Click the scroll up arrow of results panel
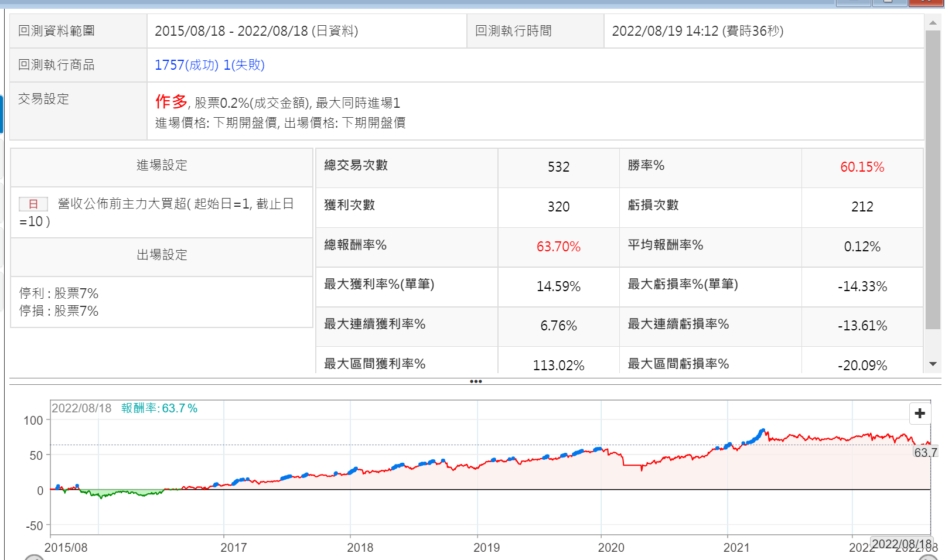Image resolution: width=945 pixels, height=560 pixels. 933,23
